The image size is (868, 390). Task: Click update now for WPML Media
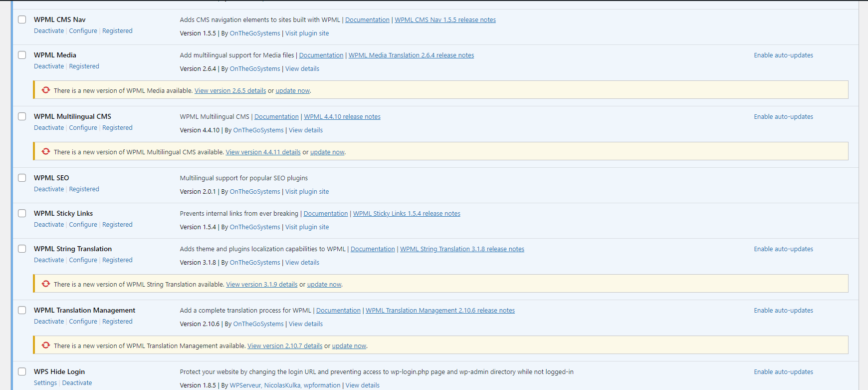(x=293, y=91)
